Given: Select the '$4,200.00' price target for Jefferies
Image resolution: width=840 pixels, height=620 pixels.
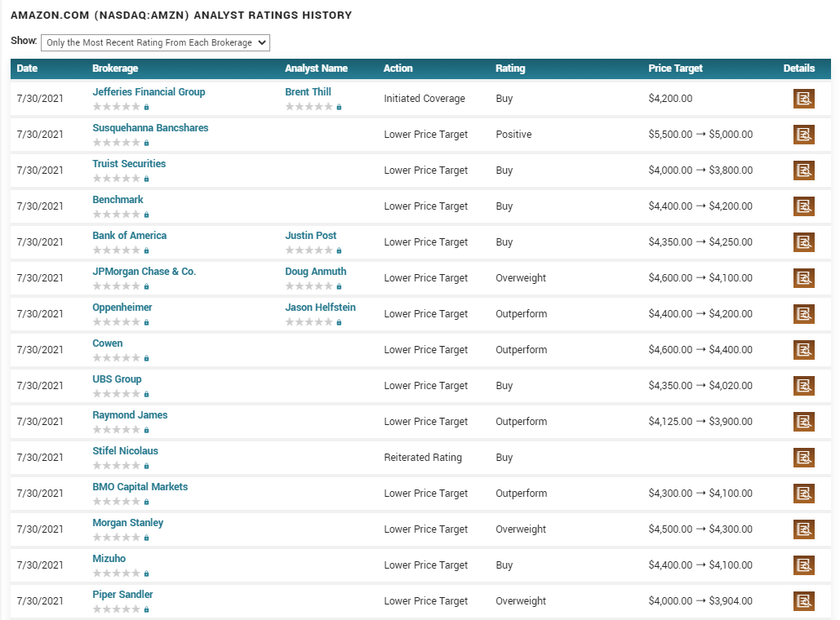Looking at the screenshot, I should coord(670,99).
